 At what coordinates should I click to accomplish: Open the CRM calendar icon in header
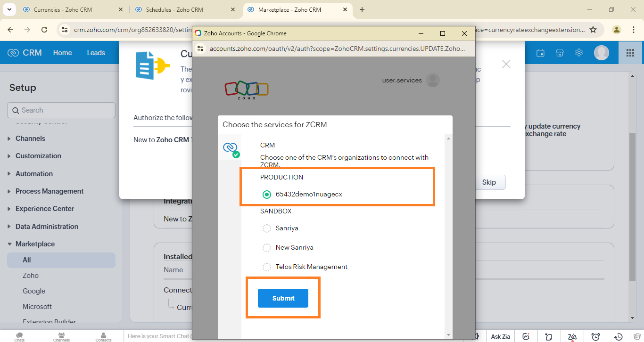540,53
